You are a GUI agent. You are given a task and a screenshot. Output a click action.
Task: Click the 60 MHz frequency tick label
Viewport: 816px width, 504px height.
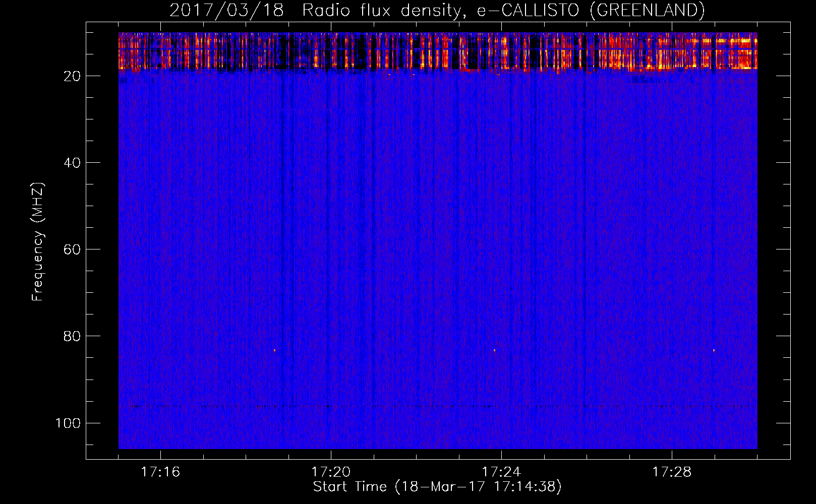click(x=72, y=249)
